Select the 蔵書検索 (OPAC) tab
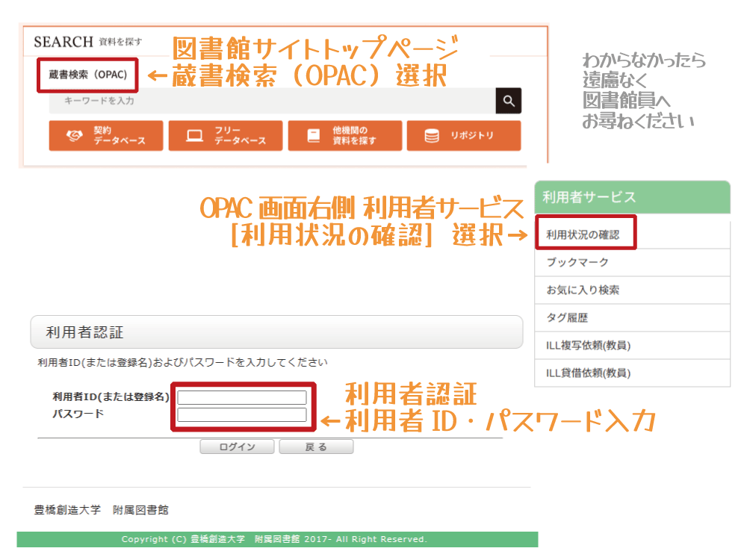Image resolution: width=747 pixels, height=560 pixels. (88, 75)
